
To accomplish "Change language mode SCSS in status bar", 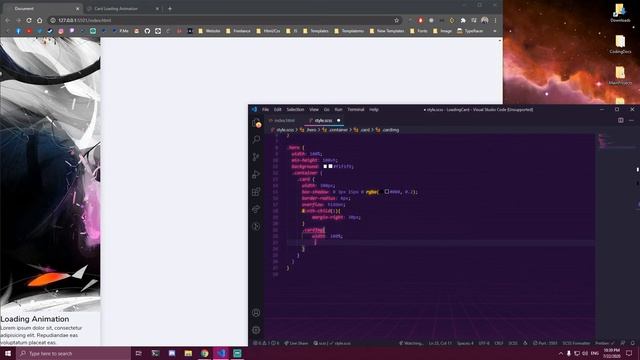I will (513, 343).
